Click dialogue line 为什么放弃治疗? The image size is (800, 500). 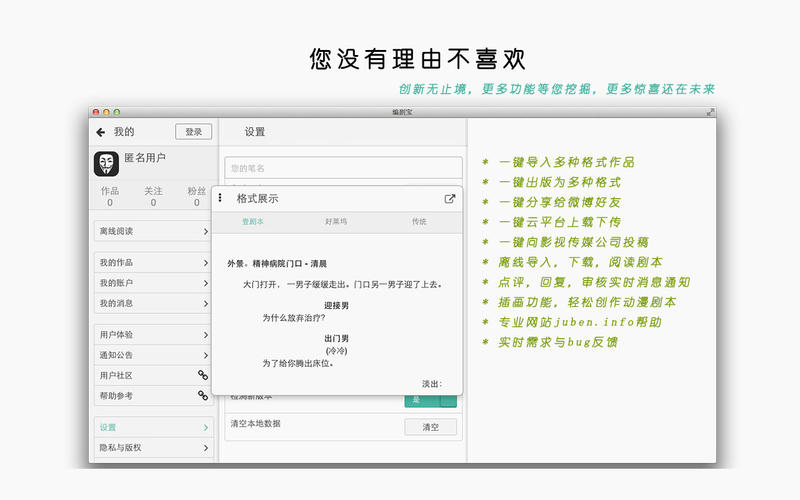coord(293,318)
